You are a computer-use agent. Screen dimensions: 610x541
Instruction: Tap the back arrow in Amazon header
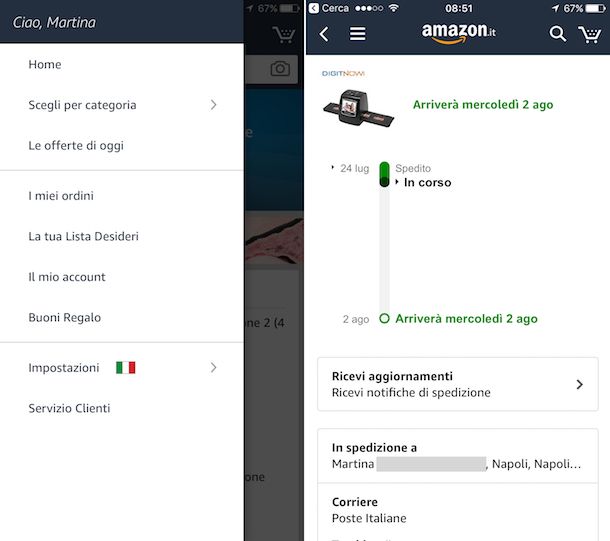click(324, 34)
